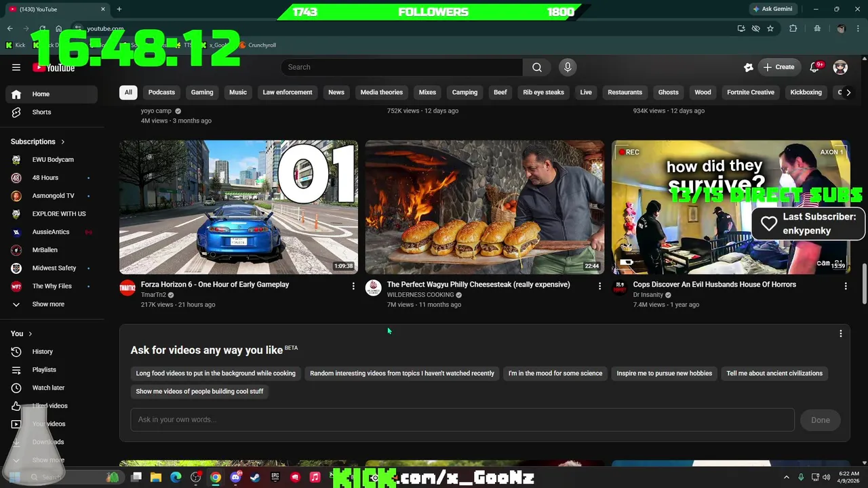Screen dimensions: 868x488
Task: Open the Steam taskbar icon
Action: pyautogui.click(x=255, y=477)
